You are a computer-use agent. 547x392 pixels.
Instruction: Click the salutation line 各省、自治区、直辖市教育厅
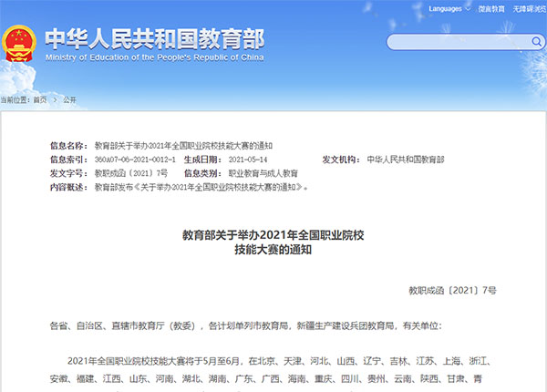(245, 325)
